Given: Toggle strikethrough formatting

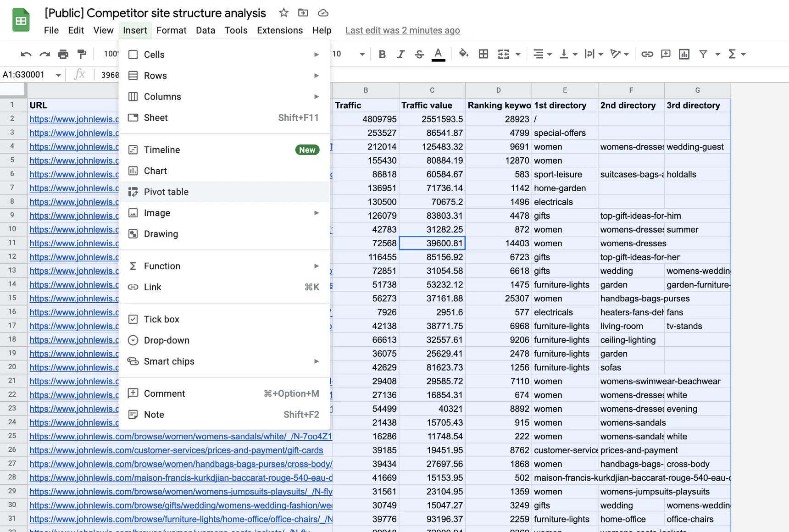Looking at the screenshot, I should click(419, 54).
